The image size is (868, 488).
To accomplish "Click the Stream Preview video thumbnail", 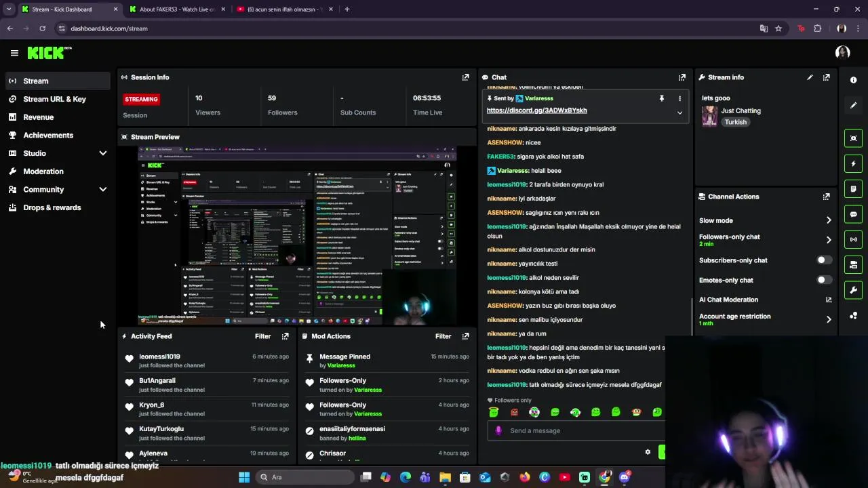I will pos(297,236).
